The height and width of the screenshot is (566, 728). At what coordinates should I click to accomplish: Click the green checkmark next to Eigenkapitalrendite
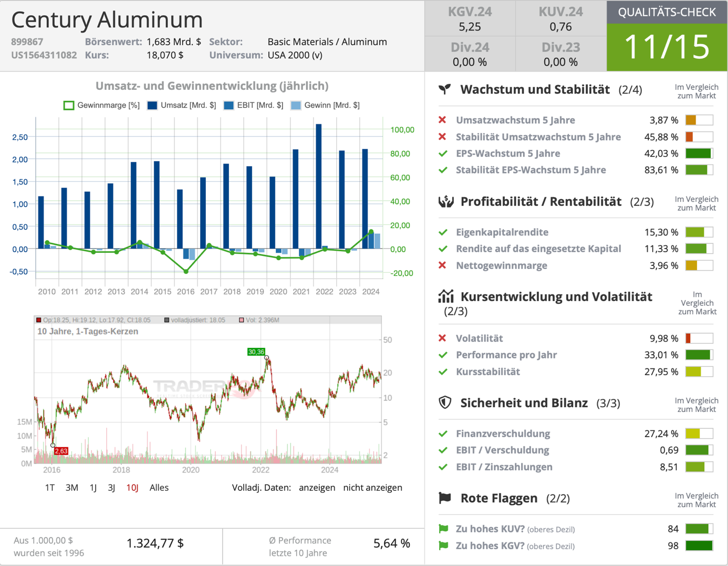tap(443, 232)
